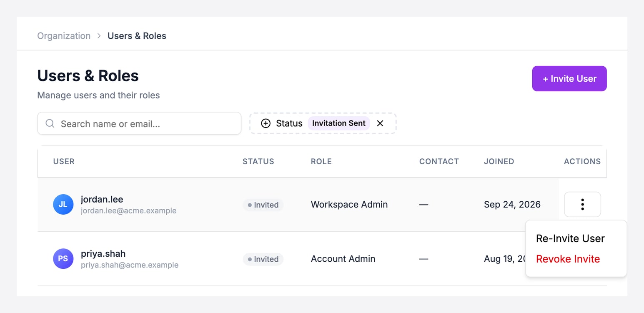Click the jordan.lee@acme.example email
This screenshot has height=313, width=644.
click(129, 211)
